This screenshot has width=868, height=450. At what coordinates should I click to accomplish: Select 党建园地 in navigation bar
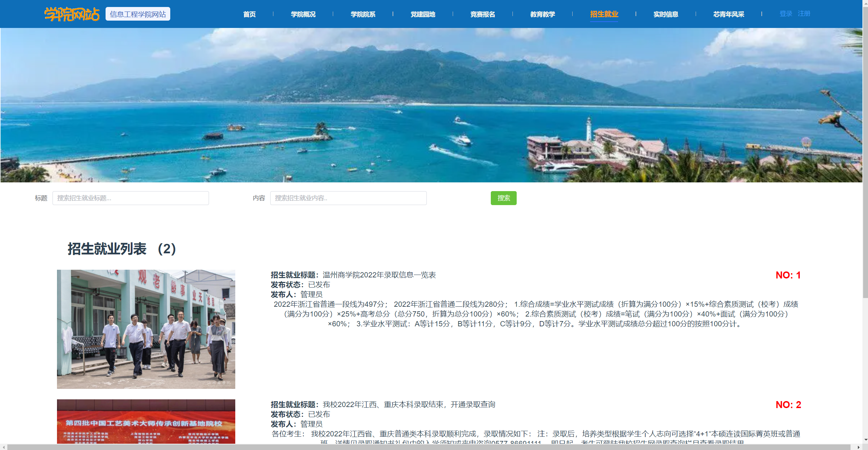click(423, 14)
